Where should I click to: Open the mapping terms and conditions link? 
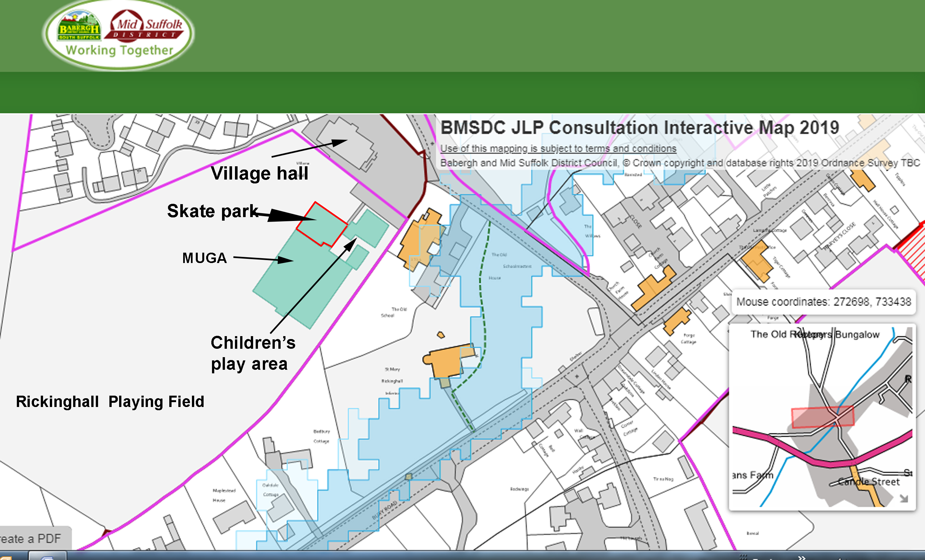tap(558, 148)
